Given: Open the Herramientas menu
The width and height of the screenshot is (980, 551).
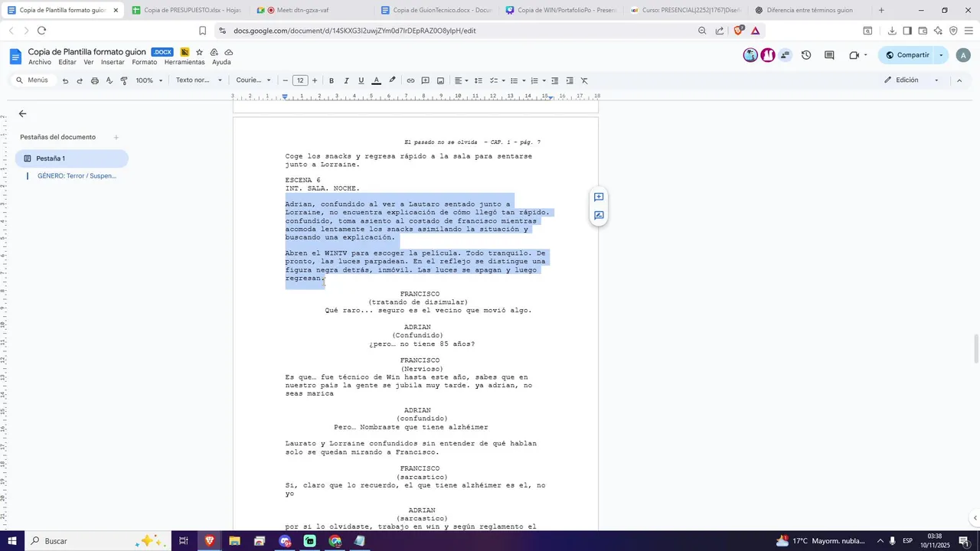Looking at the screenshot, I should pyautogui.click(x=185, y=62).
